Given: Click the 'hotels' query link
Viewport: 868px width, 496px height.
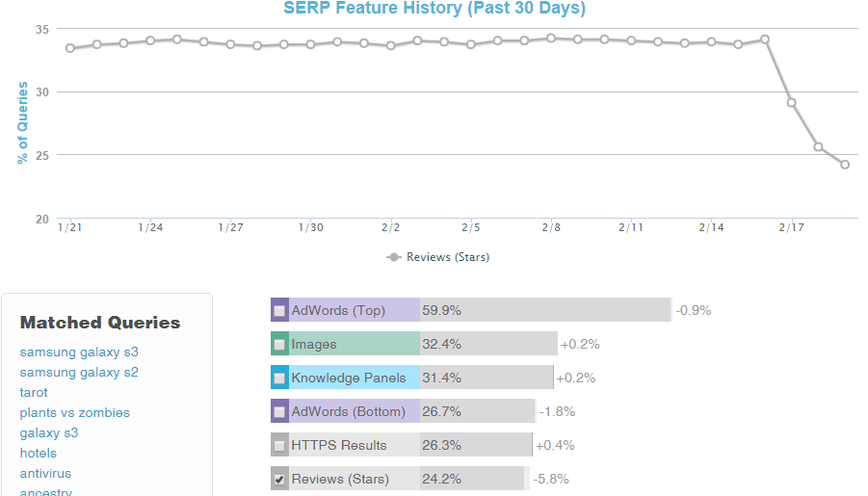Looking at the screenshot, I should point(39,454).
